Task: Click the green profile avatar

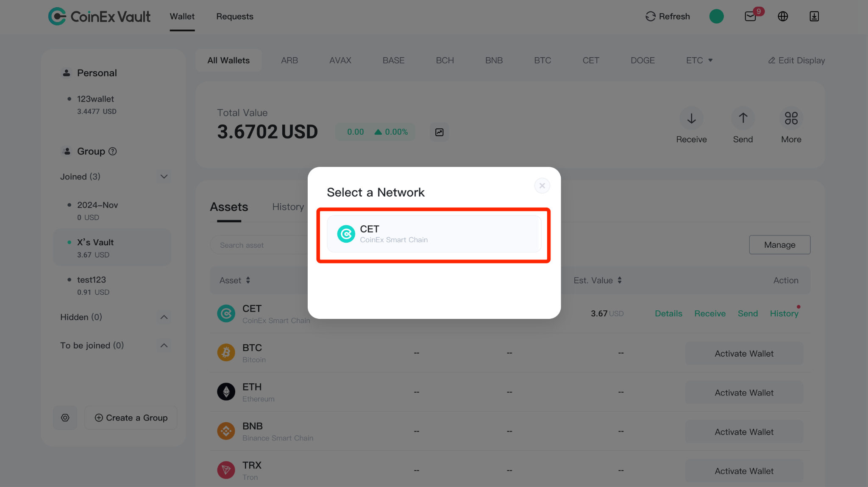Action: [716, 17]
